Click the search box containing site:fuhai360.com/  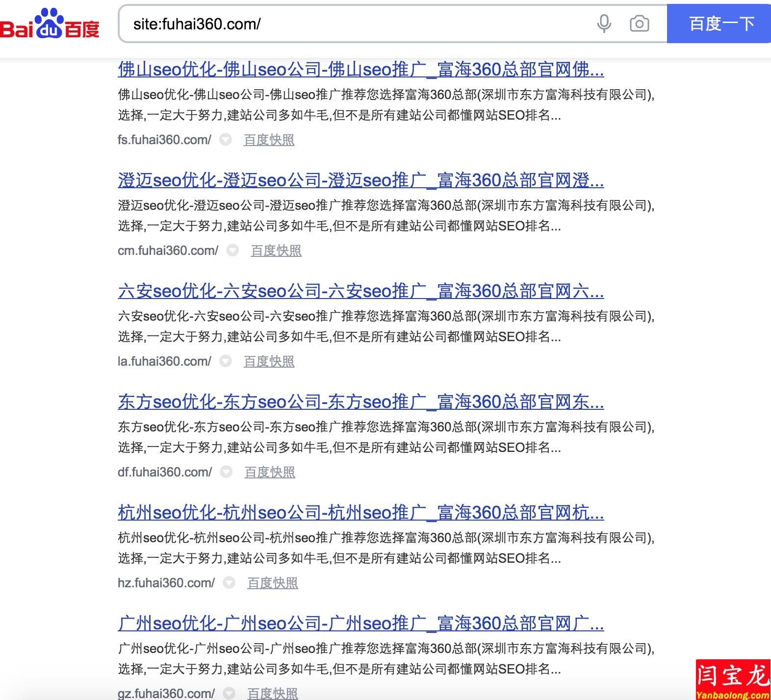(x=353, y=24)
